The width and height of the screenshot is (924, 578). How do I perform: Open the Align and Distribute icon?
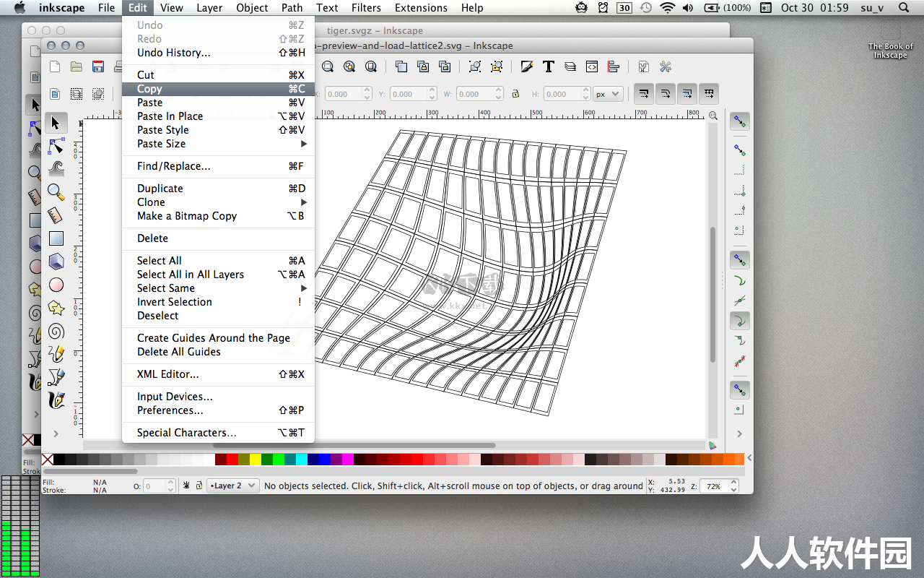tap(614, 66)
